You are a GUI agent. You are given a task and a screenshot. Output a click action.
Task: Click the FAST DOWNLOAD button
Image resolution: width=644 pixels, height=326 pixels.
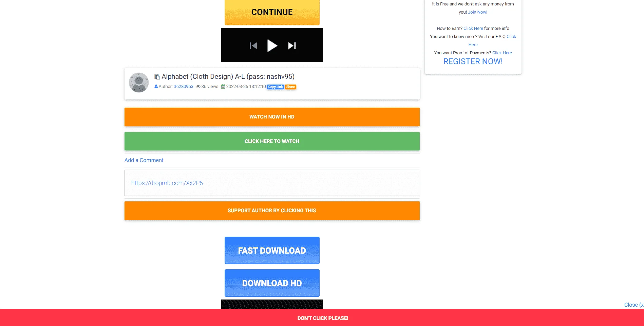pyautogui.click(x=272, y=250)
